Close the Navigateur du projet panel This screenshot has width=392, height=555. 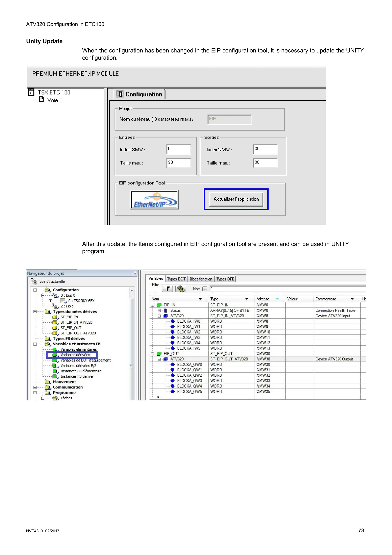point(135,273)
